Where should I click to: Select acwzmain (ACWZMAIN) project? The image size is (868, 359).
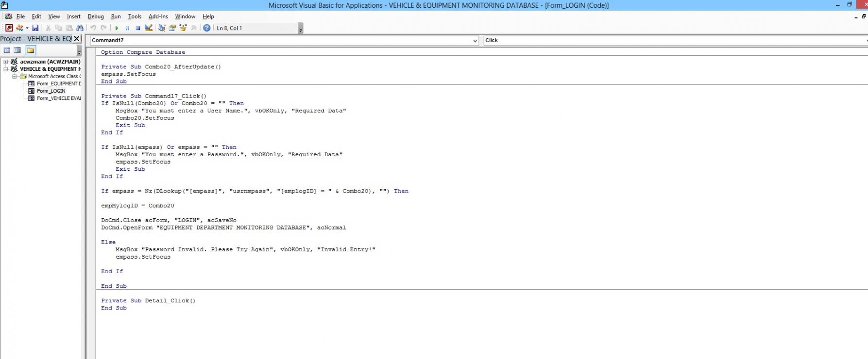click(50, 62)
